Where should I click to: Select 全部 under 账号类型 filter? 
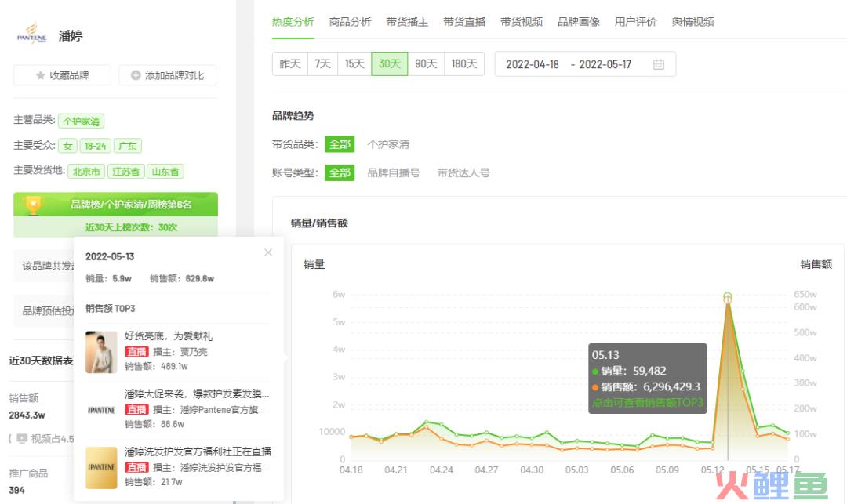340,172
